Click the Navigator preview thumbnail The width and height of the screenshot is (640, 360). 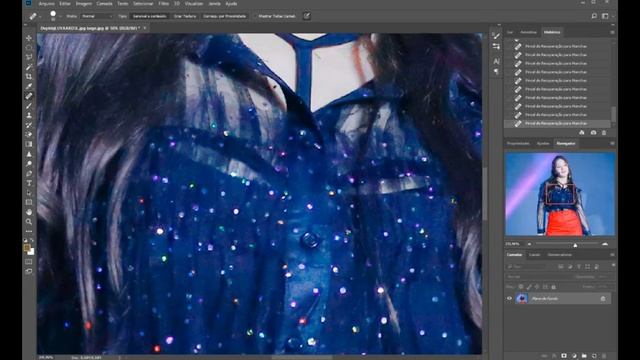pos(560,194)
